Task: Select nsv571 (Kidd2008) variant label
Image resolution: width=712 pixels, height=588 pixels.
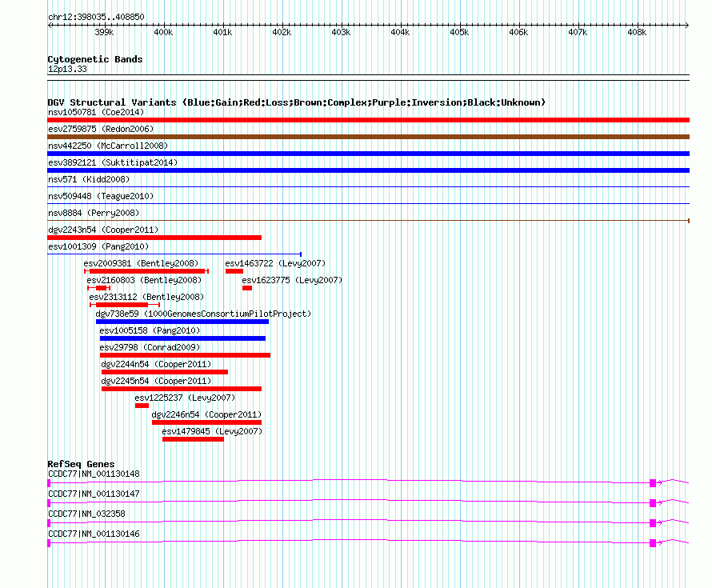Action: (89, 179)
